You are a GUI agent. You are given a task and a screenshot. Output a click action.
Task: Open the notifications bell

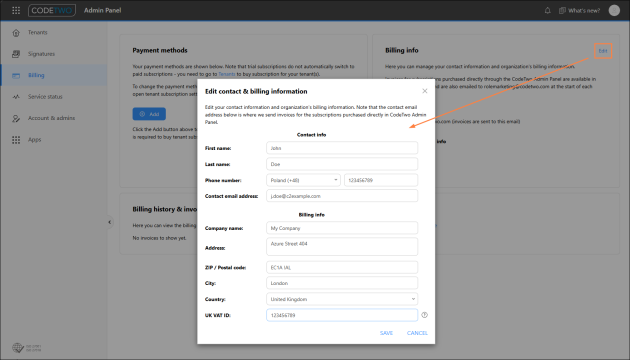(x=547, y=10)
